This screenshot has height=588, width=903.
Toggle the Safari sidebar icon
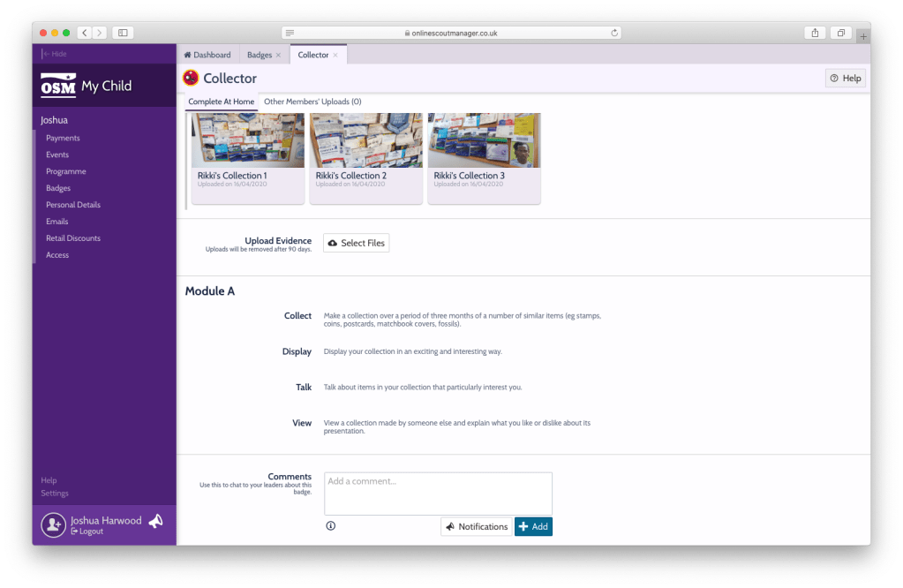coord(123,33)
